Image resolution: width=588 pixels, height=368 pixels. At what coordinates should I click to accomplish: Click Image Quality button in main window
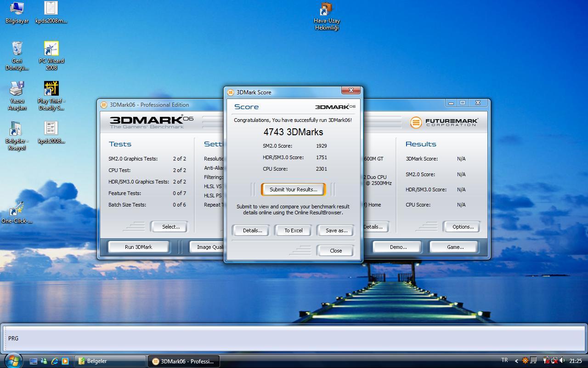coord(207,247)
